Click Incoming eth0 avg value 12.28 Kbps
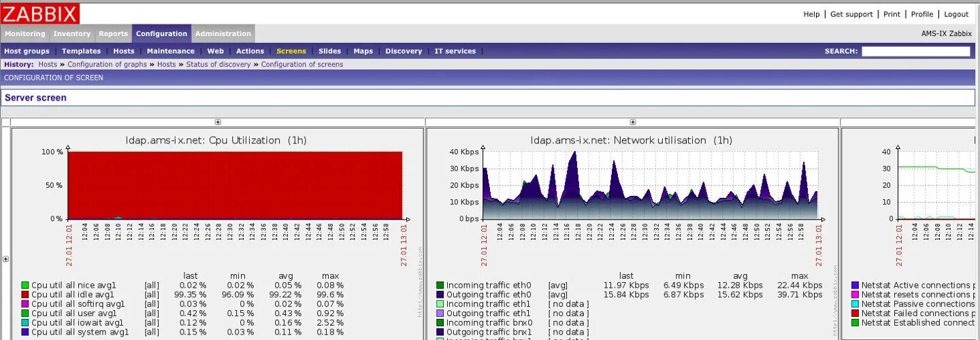Screen dimensions: 980x340 [x=740, y=286]
